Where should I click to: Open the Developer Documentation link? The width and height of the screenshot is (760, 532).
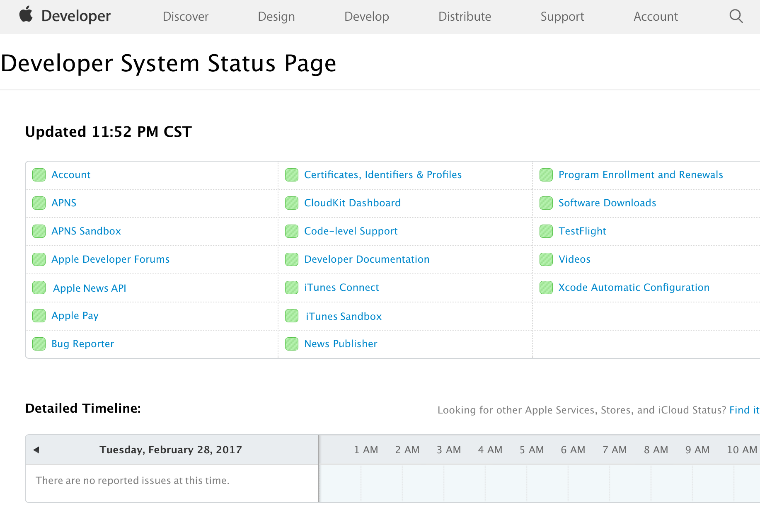point(367,259)
